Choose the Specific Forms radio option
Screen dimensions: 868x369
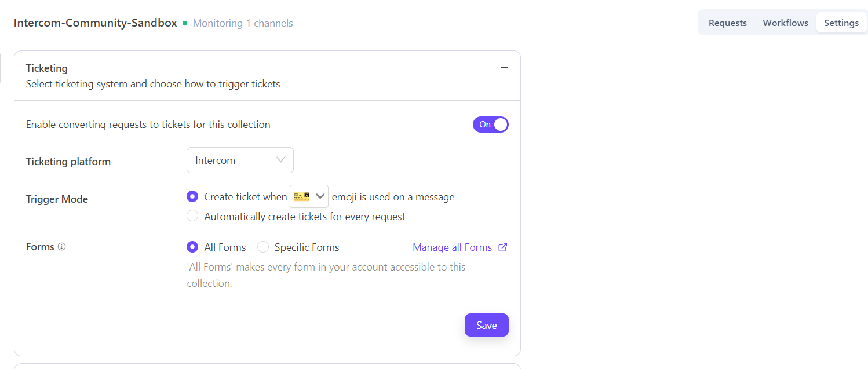click(x=263, y=247)
